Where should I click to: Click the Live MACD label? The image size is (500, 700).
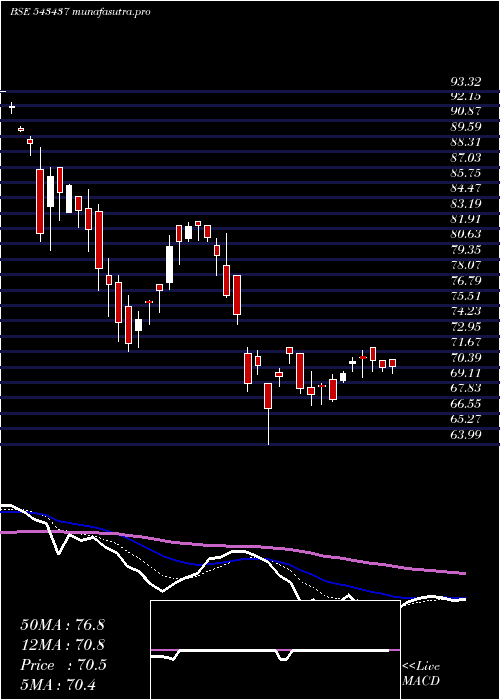click(421, 674)
